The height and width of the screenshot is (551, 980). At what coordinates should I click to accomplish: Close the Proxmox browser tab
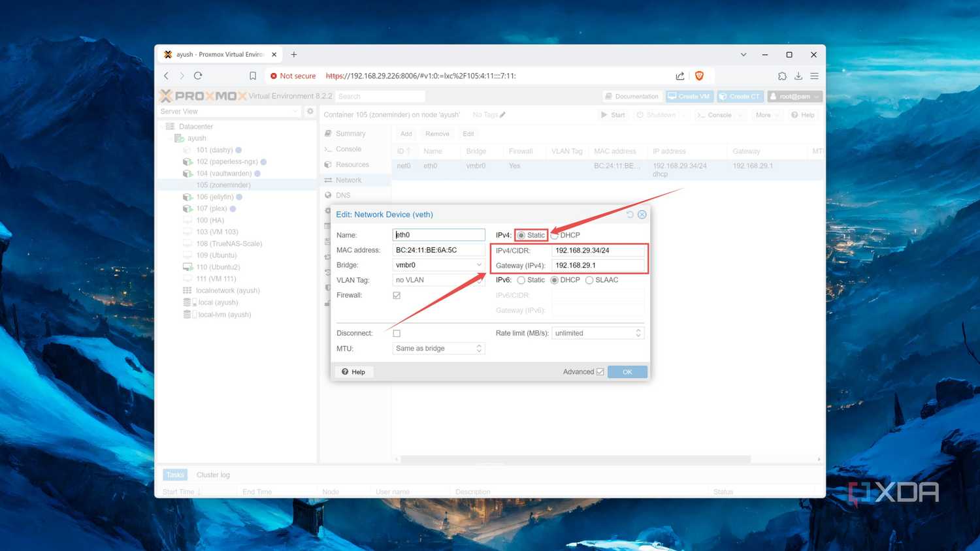coord(274,54)
